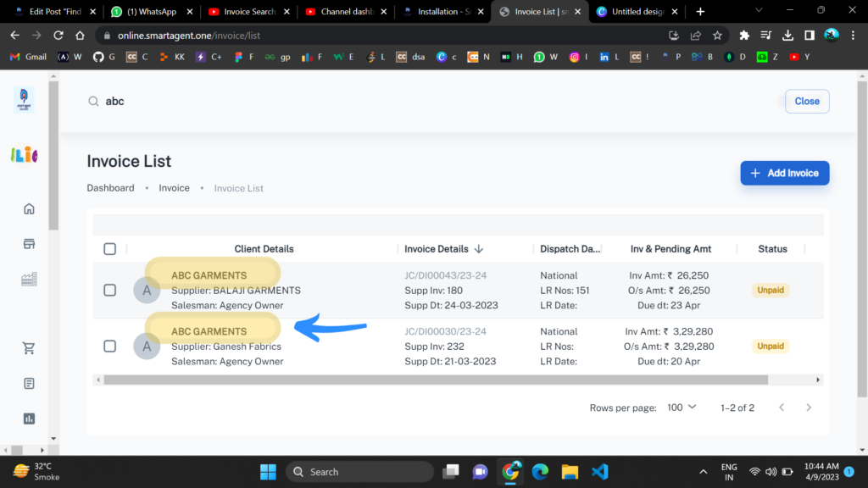Image resolution: width=868 pixels, height=488 pixels.
Task: Open the rows per page dropdown
Action: coord(681,408)
